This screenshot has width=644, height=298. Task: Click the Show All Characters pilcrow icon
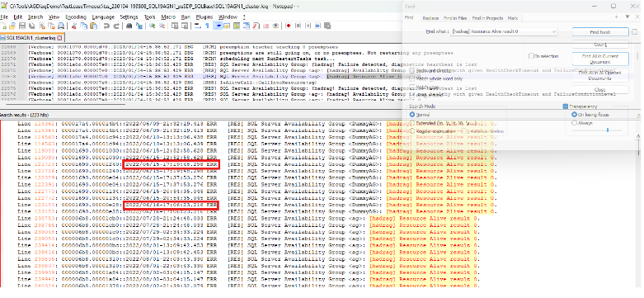point(207,26)
